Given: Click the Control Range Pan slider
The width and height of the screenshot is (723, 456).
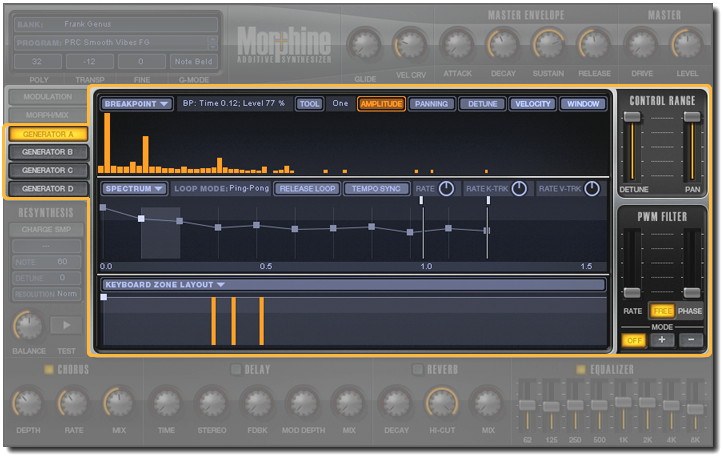Looking at the screenshot, I should 692,117.
